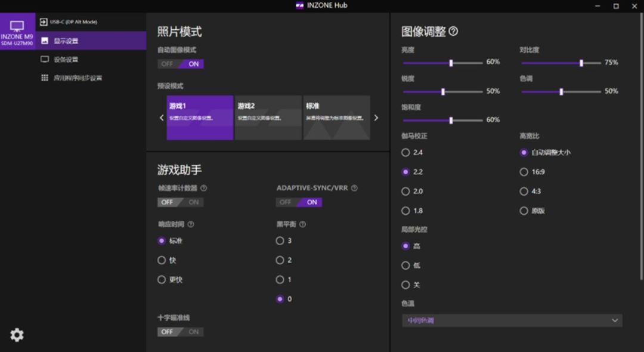This screenshot has width=644, height=352.
Task: Click the 对比度 contrast slider
Action: click(561, 63)
